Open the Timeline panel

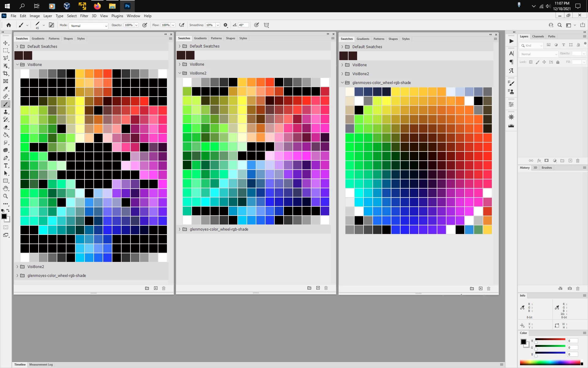20,365
